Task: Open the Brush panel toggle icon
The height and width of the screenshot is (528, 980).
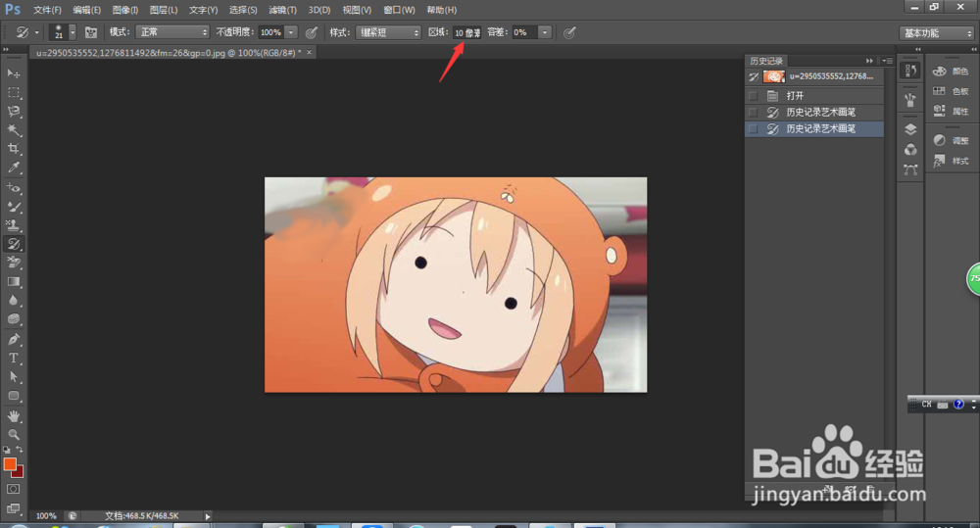Action: tap(90, 32)
